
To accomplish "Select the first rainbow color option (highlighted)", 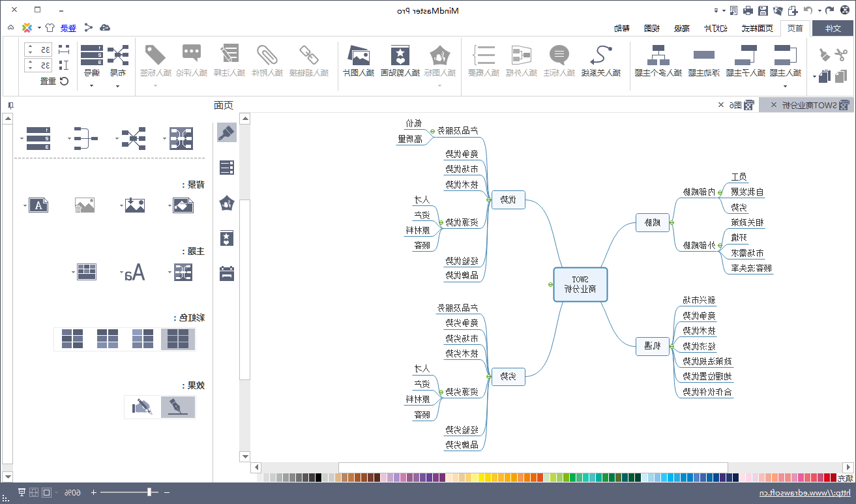I will tap(177, 339).
